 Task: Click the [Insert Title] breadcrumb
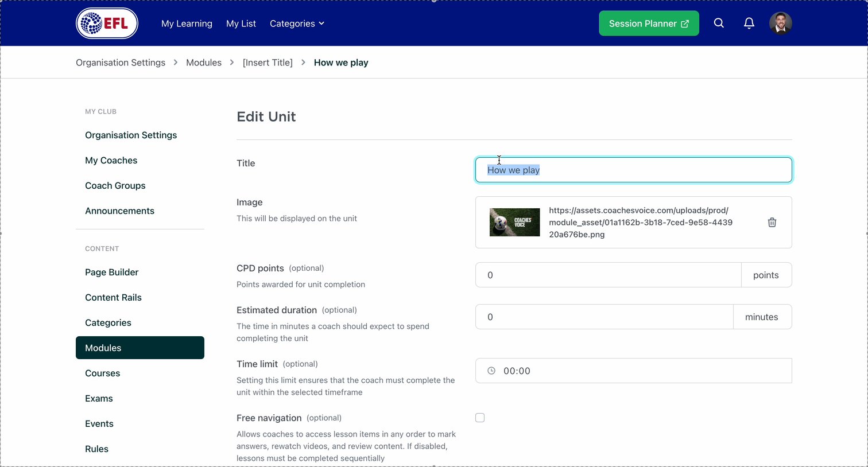tap(268, 63)
